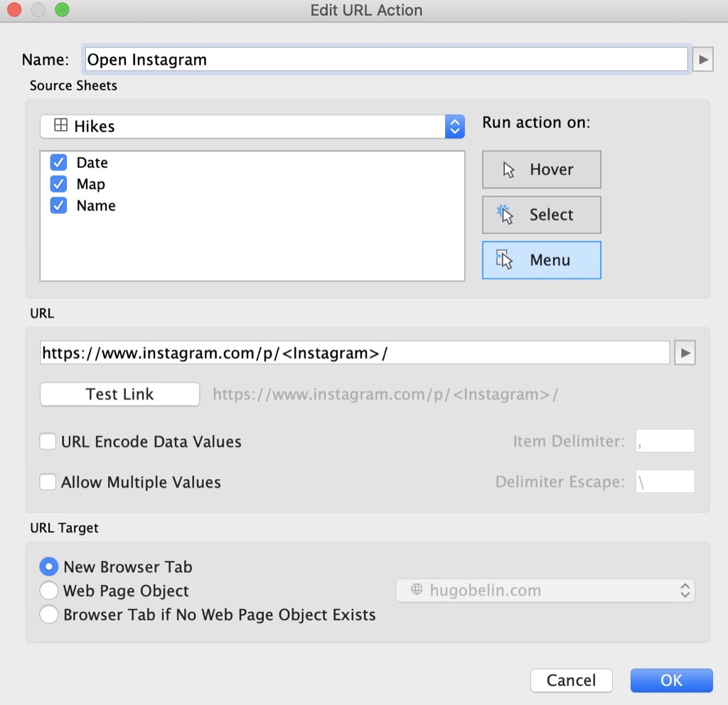Click into the Name text field
728x705 pixels.
point(385,60)
